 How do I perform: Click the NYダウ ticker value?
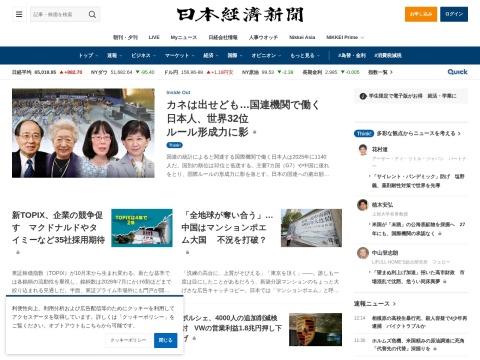(x=122, y=72)
